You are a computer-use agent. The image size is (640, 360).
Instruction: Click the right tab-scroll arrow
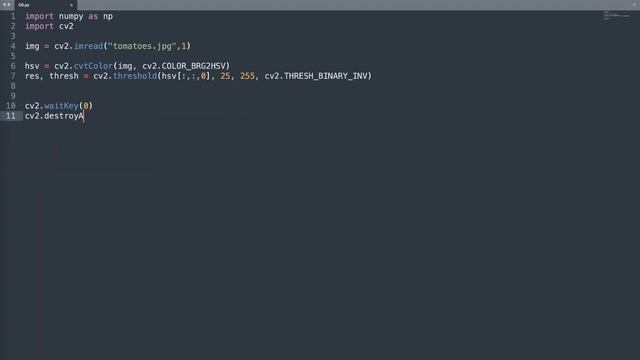pos(9,4)
